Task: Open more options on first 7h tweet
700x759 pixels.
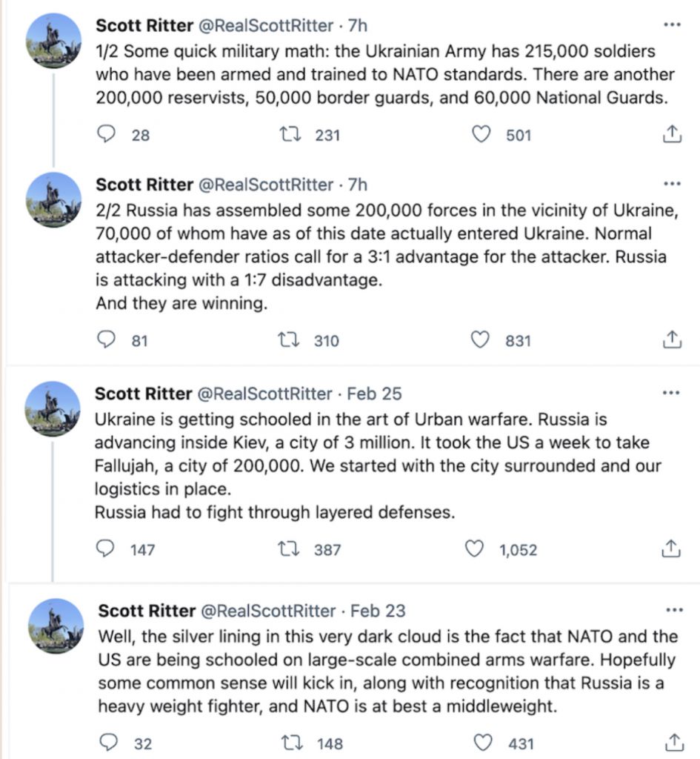Action: click(672, 24)
